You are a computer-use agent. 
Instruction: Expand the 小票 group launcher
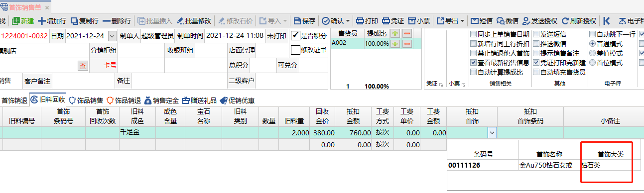click(464, 85)
